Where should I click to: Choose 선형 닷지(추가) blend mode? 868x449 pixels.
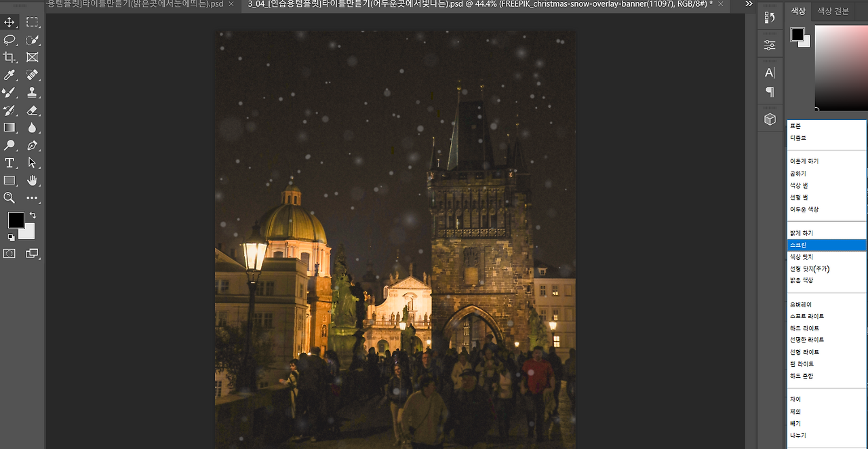pyautogui.click(x=827, y=269)
